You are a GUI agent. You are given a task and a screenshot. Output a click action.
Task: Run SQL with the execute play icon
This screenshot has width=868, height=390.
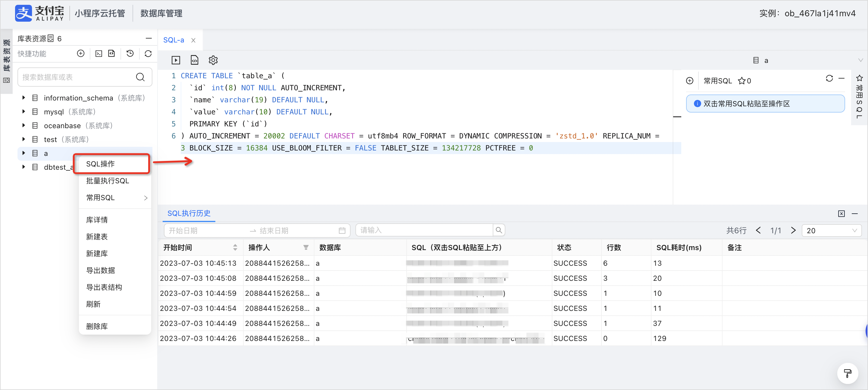click(176, 60)
